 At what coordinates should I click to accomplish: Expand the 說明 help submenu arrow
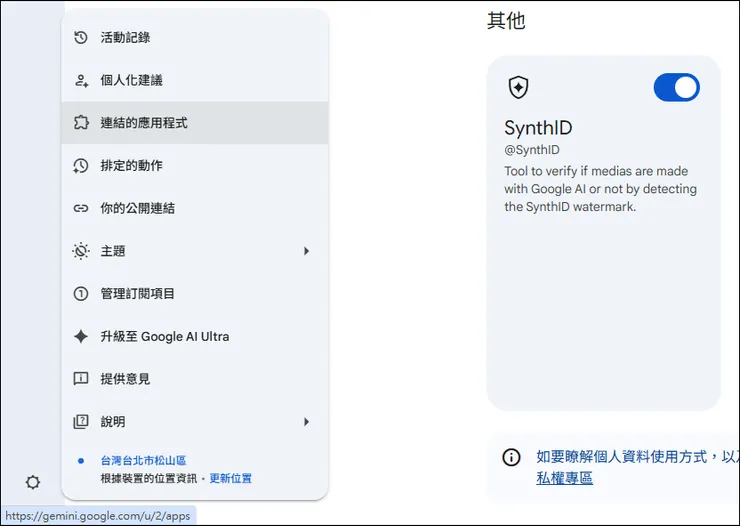pyautogui.click(x=307, y=422)
